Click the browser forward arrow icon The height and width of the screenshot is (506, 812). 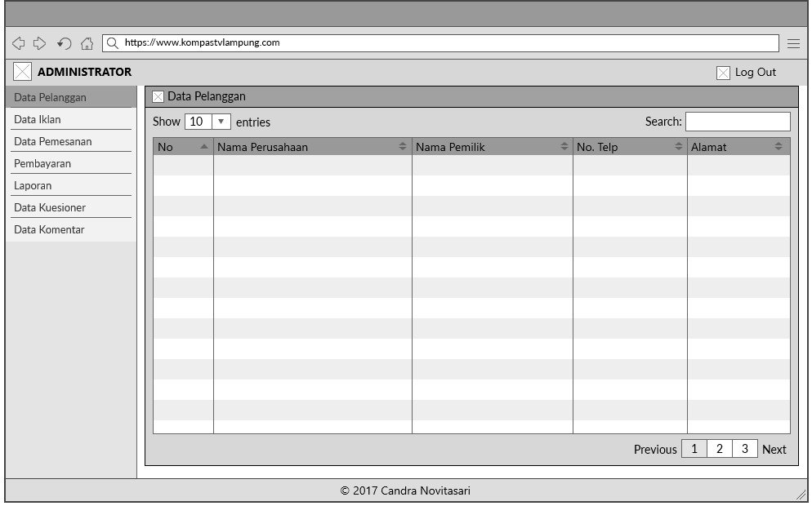[x=39, y=43]
